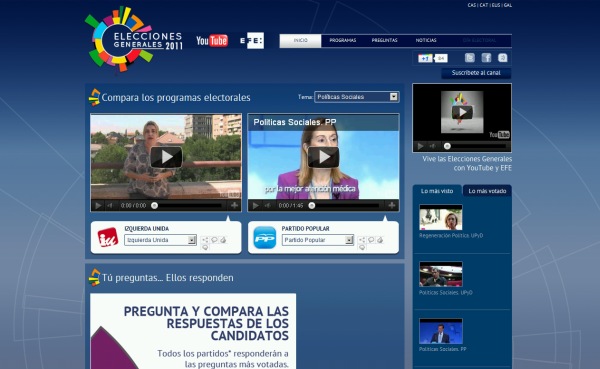600x369 pixels.
Task: Vote up the Partido Popular video
Action: tap(380, 240)
